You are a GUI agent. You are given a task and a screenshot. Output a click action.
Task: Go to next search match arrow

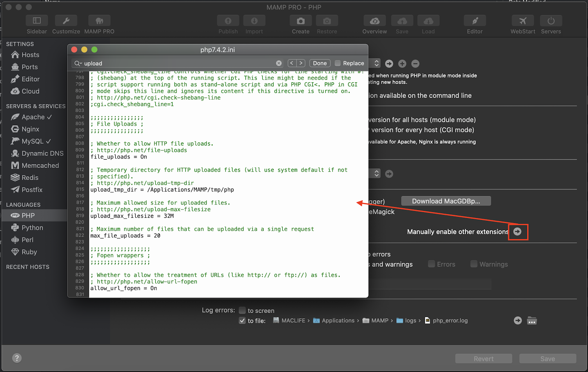(x=301, y=63)
